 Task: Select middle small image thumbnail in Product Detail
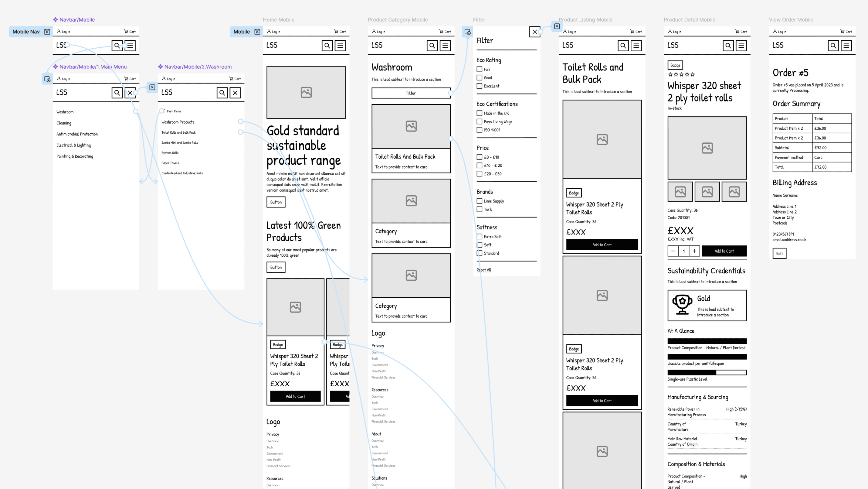point(707,192)
